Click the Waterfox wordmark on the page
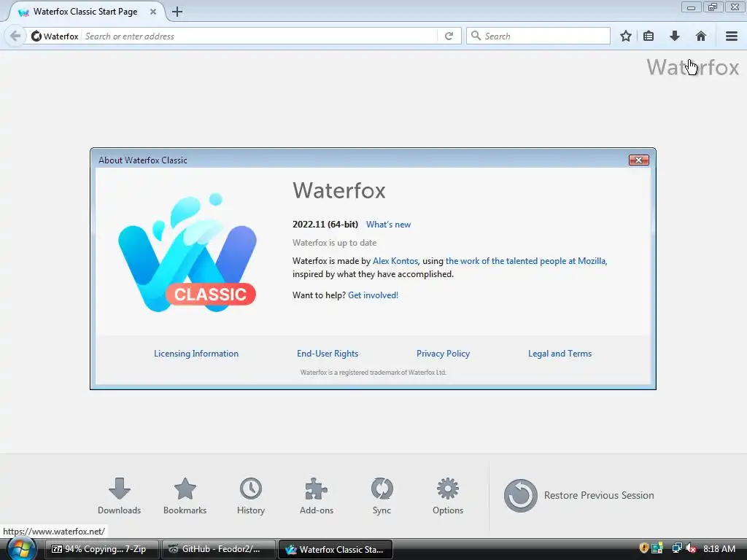 [x=693, y=67]
